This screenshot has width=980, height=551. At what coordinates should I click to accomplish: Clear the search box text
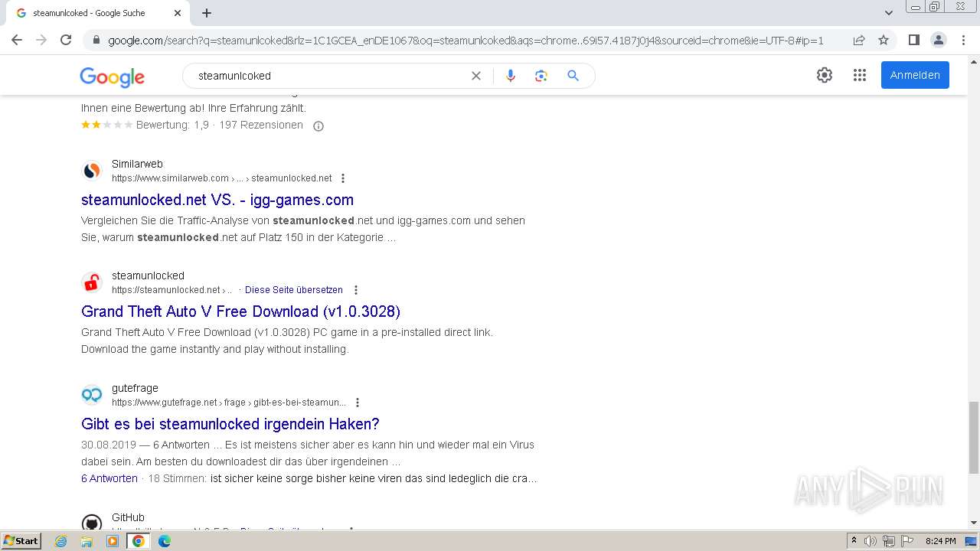(x=476, y=76)
